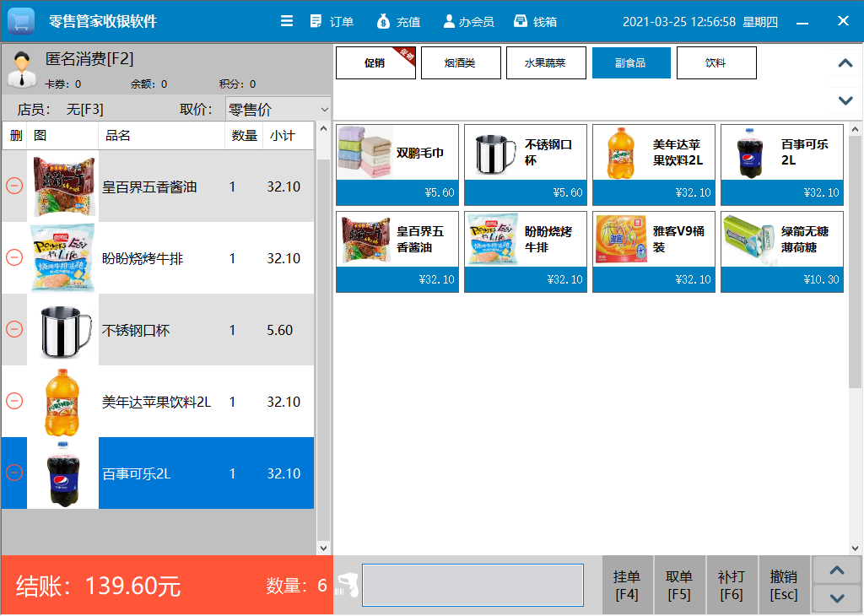The image size is (864, 616).
Task: Add 美年达苹果果饮料2L product card
Action: click(x=654, y=165)
